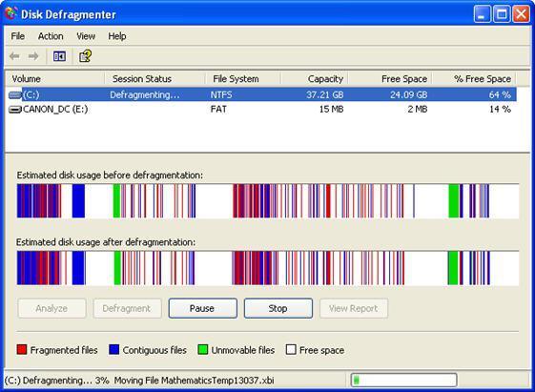The height and width of the screenshot is (392, 535).
Task: Select the C: drive icon
Action: click(14, 94)
